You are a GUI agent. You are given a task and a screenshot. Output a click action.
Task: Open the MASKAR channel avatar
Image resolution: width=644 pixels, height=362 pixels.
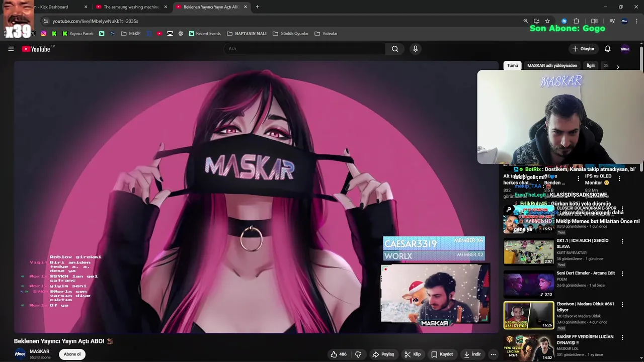pos(20,354)
